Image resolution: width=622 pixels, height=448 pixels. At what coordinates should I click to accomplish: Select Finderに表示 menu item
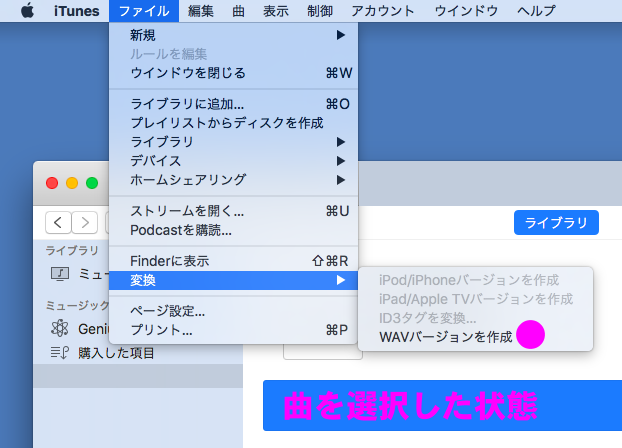point(234,261)
